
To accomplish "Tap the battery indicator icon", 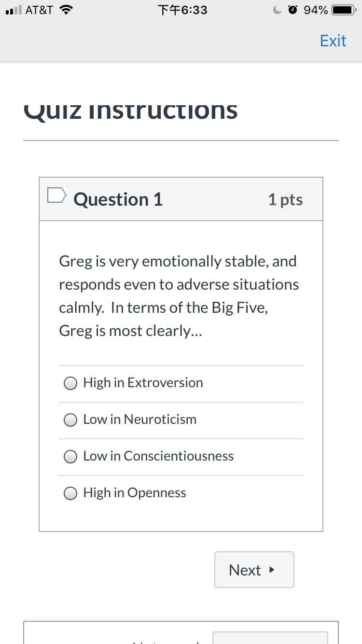I will (344, 10).
